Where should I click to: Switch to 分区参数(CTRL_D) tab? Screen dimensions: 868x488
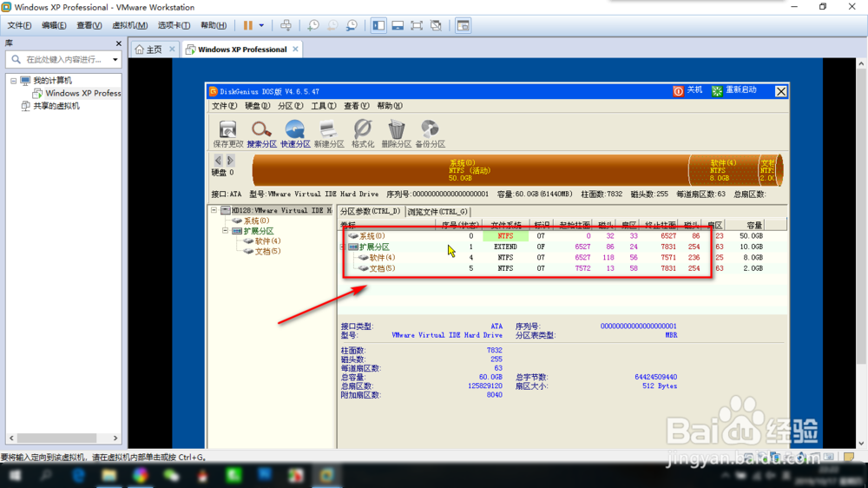(371, 212)
